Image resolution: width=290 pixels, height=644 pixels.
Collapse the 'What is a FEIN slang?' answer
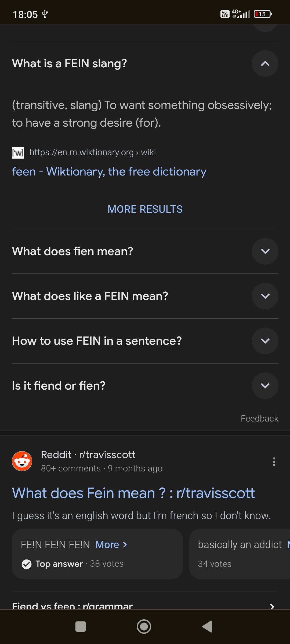click(x=265, y=64)
